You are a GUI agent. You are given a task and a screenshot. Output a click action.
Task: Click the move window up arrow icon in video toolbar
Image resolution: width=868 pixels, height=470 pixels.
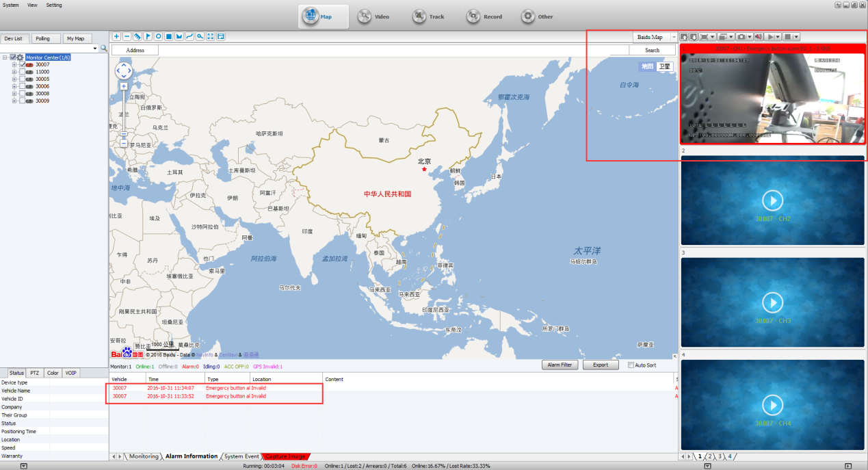click(684, 36)
